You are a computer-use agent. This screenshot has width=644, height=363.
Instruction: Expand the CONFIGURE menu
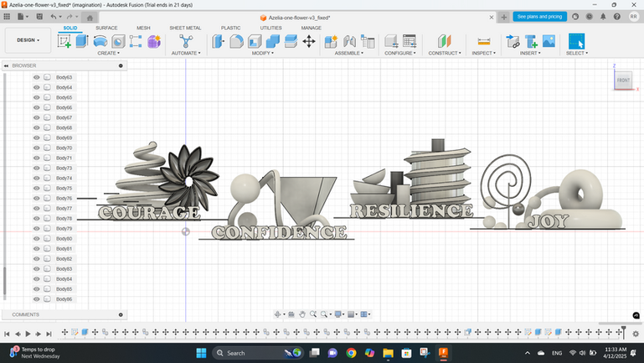[x=400, y=54]
